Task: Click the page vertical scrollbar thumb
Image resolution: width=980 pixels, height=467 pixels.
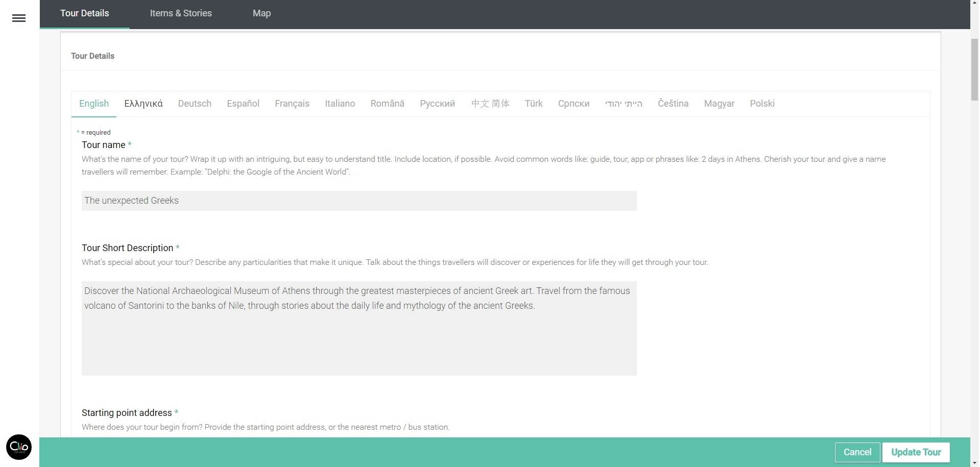Action: pyautogui.click(x=974, y=69)
